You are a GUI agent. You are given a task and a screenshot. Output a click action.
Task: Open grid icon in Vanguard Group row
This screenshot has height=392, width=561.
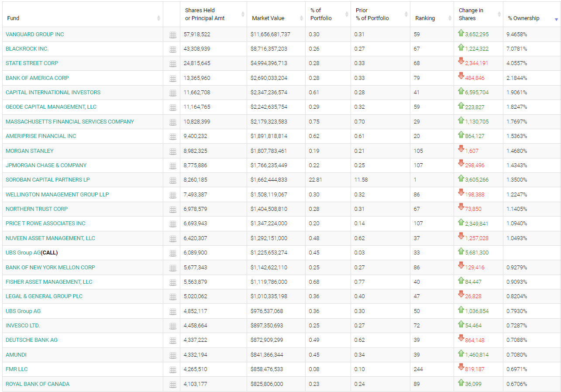[172, 35]
